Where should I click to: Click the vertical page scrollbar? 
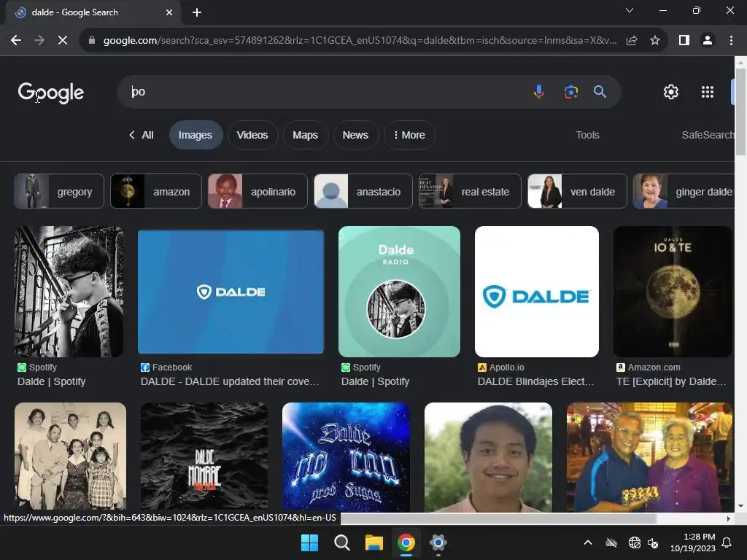(x=740, y=112)
